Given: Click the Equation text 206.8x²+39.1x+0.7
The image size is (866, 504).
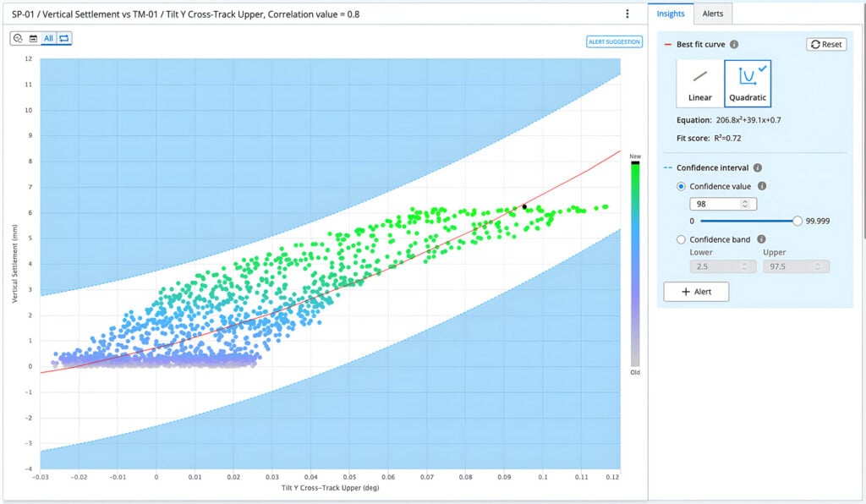Looking at the screenshot, I should point(748,120).
